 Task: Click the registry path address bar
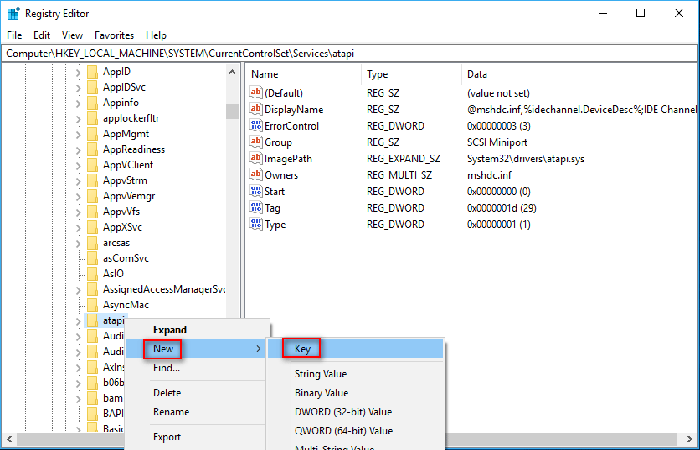[350, 54]
